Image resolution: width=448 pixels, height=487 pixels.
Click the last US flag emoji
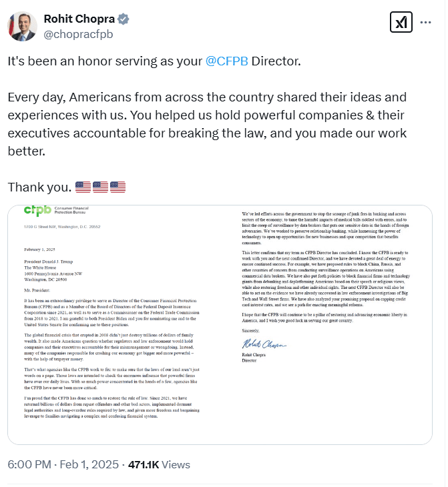pos(118,187)
